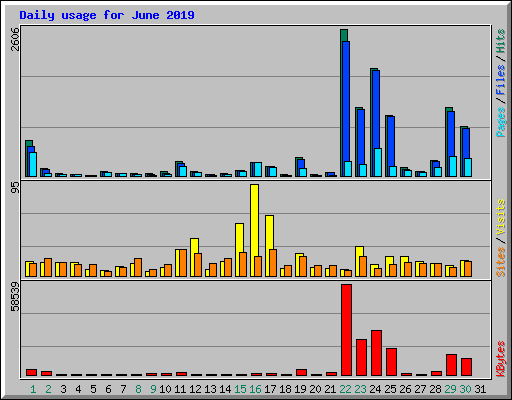Click the cyan pages bar for day 1

33,165
